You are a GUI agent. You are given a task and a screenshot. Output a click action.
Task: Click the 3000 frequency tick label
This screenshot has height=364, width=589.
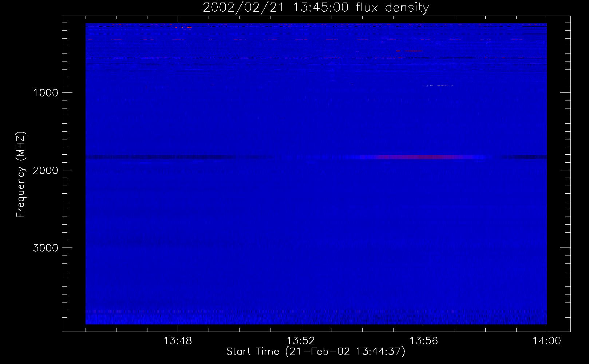pos(46,248)
